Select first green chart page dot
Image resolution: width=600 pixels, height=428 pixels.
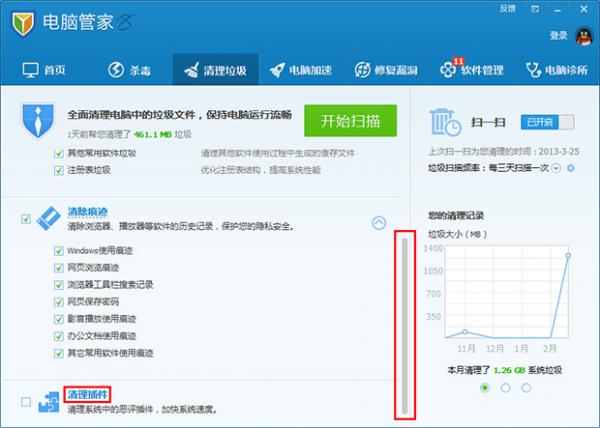pos(485,388)
